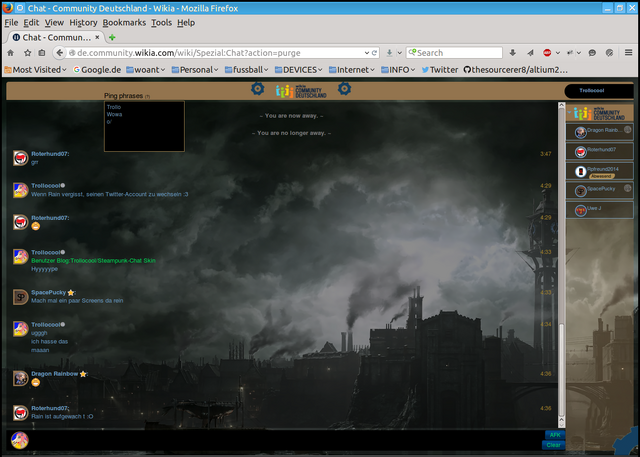The image size is (640, 457).
Task: Click the star badge next to SpacePucky's name
Action: click(x=71, y=293)
